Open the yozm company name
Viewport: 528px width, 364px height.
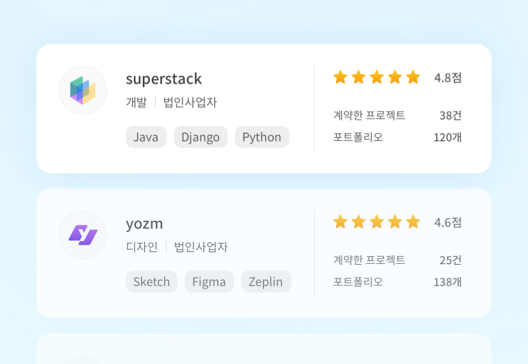[144, 224]
